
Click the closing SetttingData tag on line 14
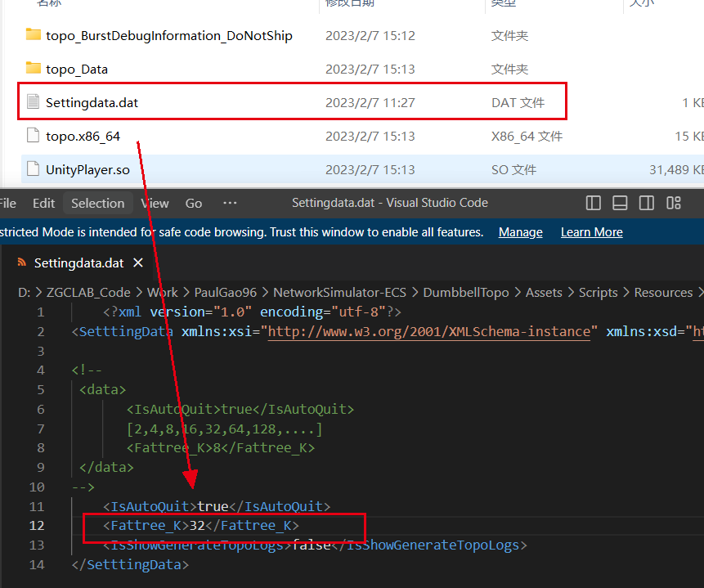130,564
